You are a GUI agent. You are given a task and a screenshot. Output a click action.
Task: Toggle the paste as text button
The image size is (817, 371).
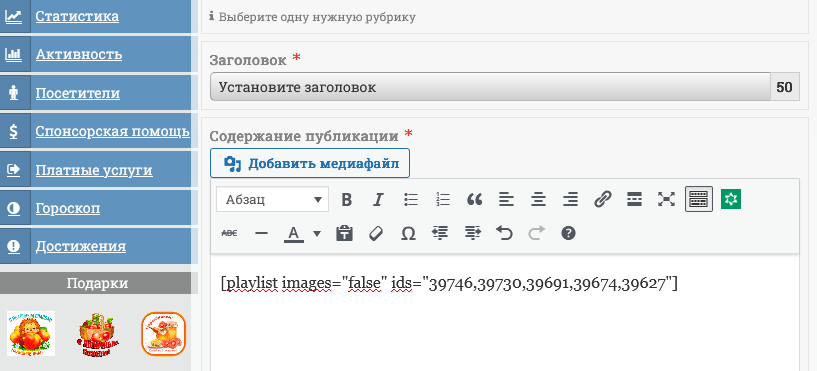(344, 233)
